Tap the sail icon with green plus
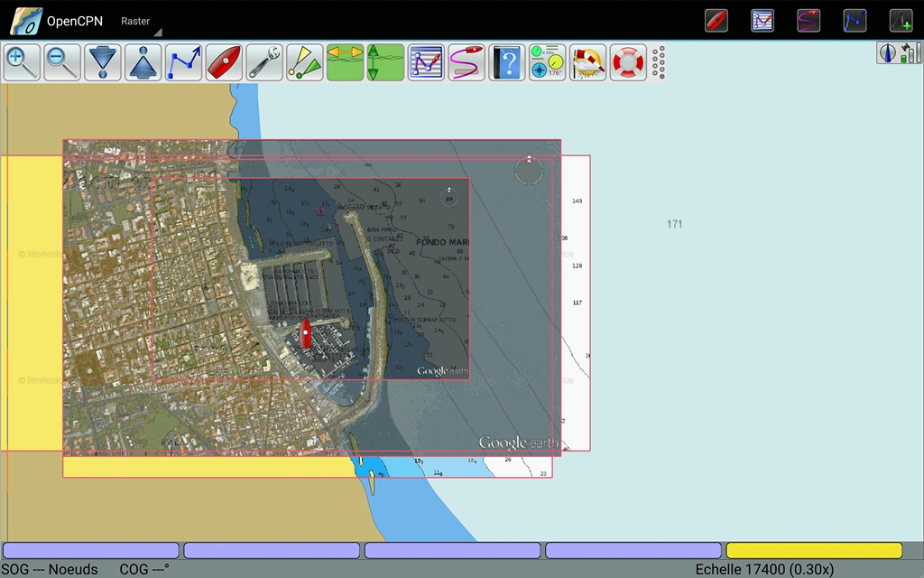Viewport: 924px width, 578px height. 901,21
